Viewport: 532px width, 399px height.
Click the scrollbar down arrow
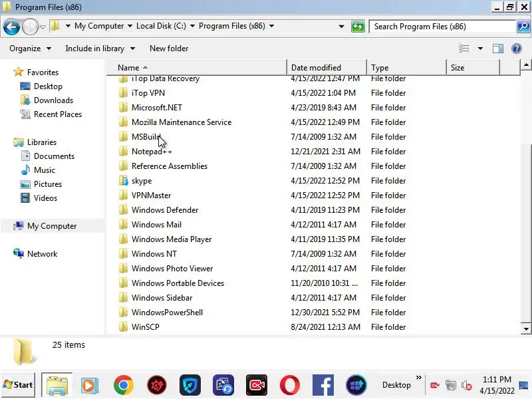[525, 329]
